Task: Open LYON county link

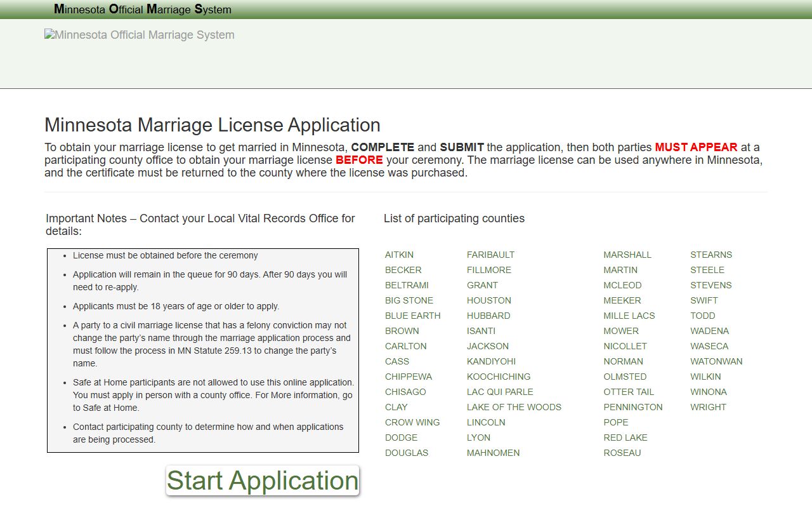Action: [478, 438]
